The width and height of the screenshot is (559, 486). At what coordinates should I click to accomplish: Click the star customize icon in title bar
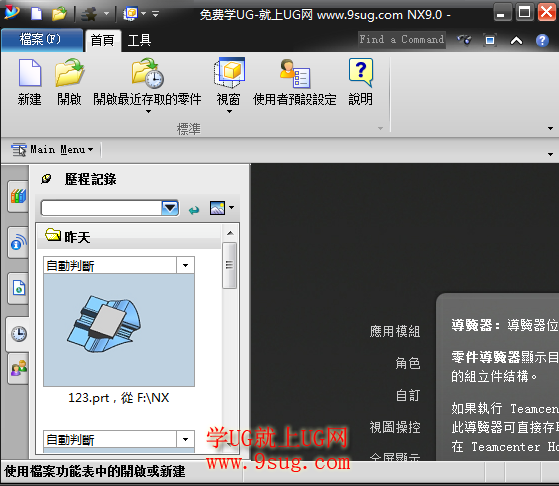(89, 14)
